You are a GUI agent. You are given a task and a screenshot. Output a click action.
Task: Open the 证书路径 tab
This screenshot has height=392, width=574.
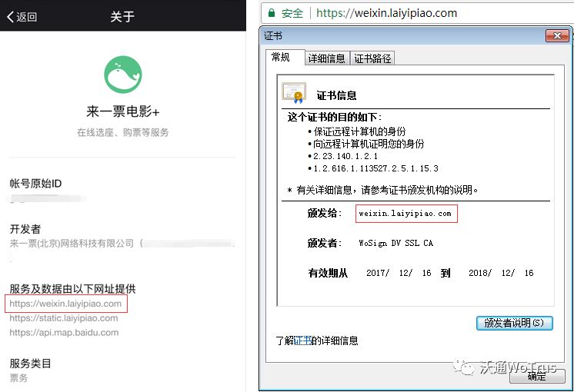372,58
